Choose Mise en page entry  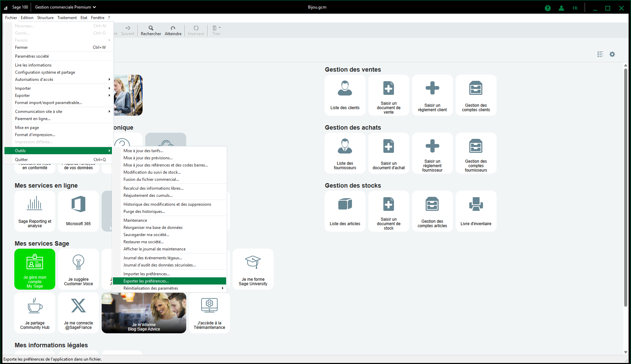click(x=59, y=128)
